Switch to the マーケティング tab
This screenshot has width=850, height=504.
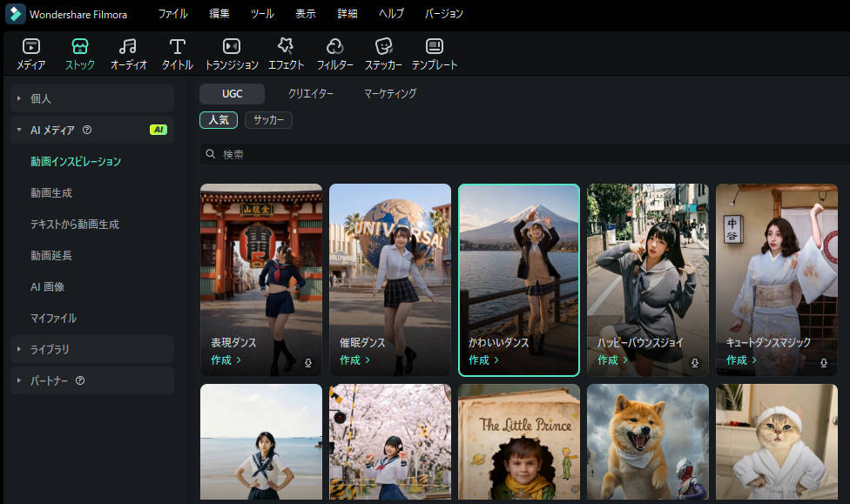390,94
